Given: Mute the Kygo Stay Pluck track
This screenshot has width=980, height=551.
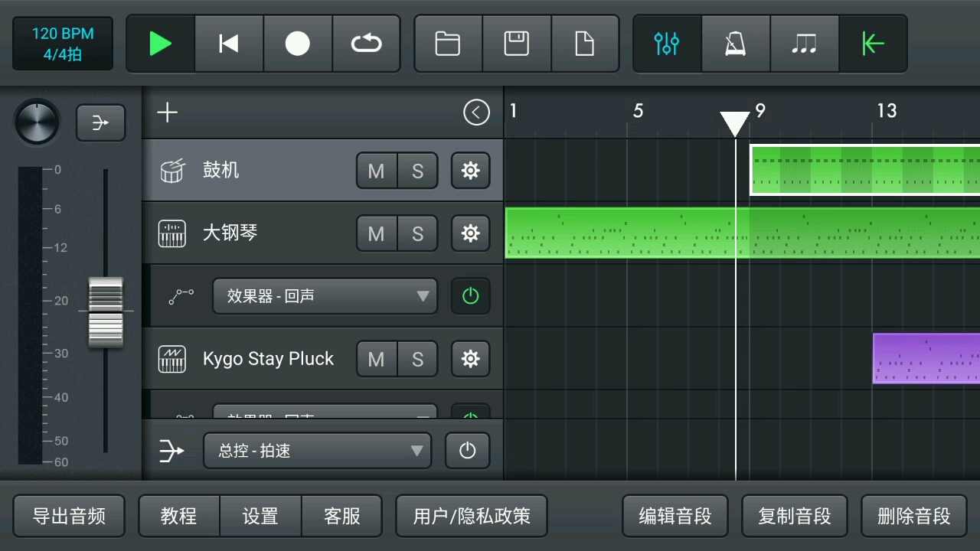Looking at the screenshot, I should tap(377, 359).
